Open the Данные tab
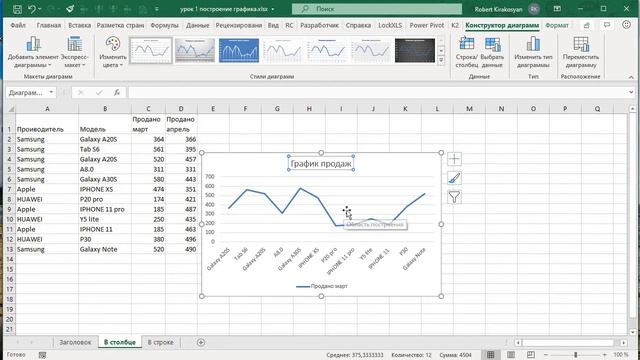Viewport: 640px width, 360px height. pyautogui.click(x=198, y=25)
